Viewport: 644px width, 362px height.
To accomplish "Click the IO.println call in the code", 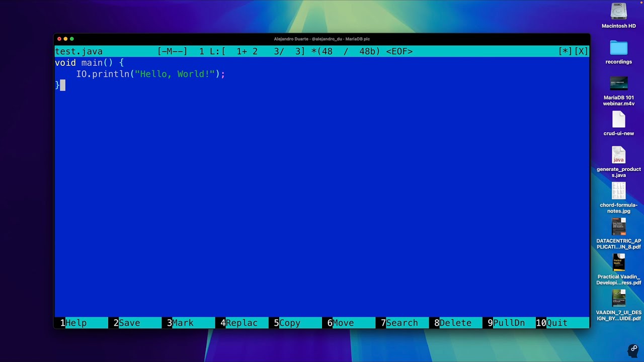I will click(x=150, y=74).
